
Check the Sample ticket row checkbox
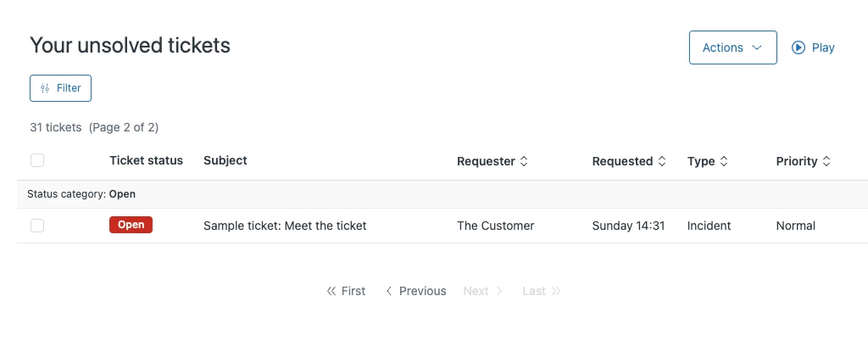pyautogui.click(x=37, y=226)
